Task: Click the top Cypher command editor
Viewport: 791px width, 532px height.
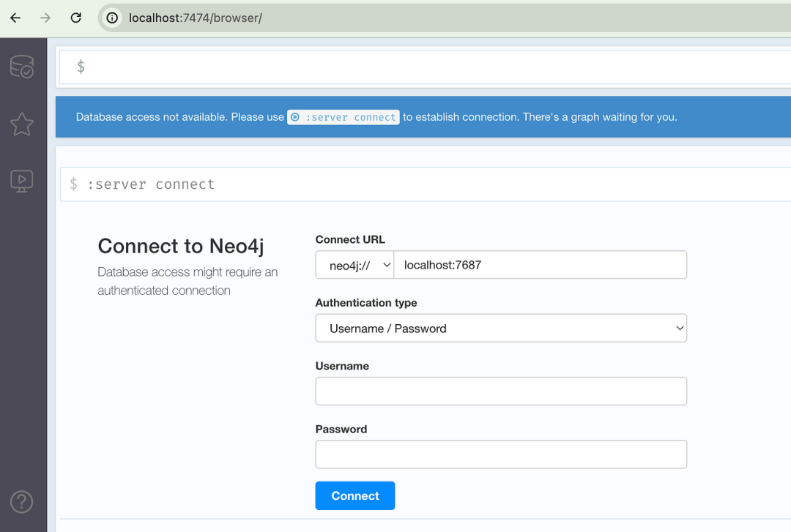Action: [x=432, y=67]
